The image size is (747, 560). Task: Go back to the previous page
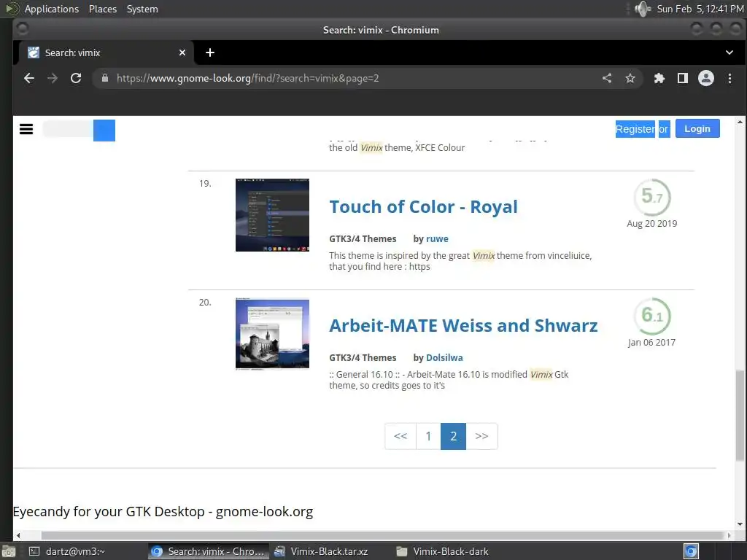(29, 78)
